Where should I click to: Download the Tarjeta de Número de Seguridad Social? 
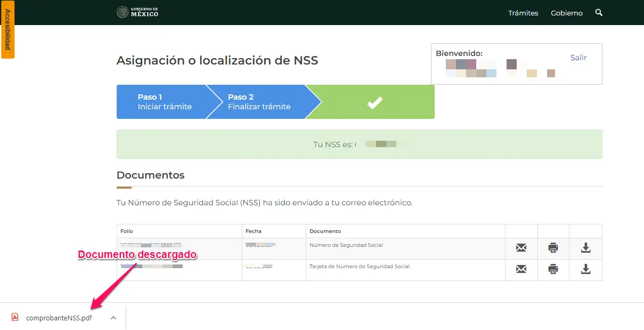click(585, 269)
